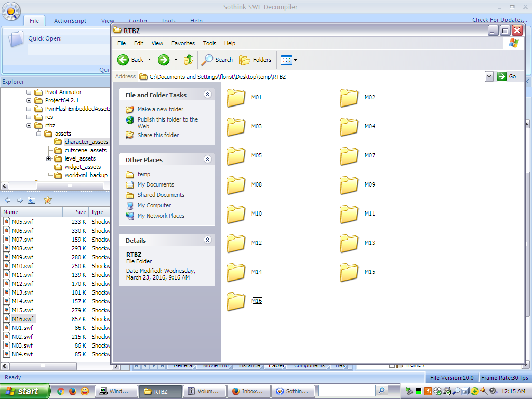Image resolution: width=532 pixels, height=399 pixels.
Task: Select the M15 folder icon
Action: pos(349,272)
